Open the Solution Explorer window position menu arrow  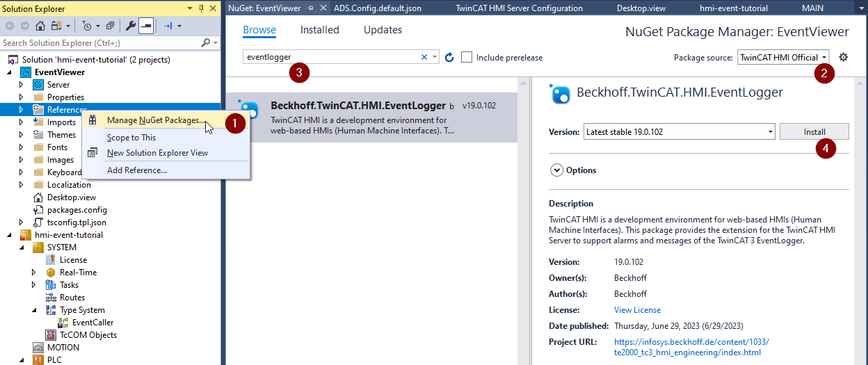click(190, 8)
